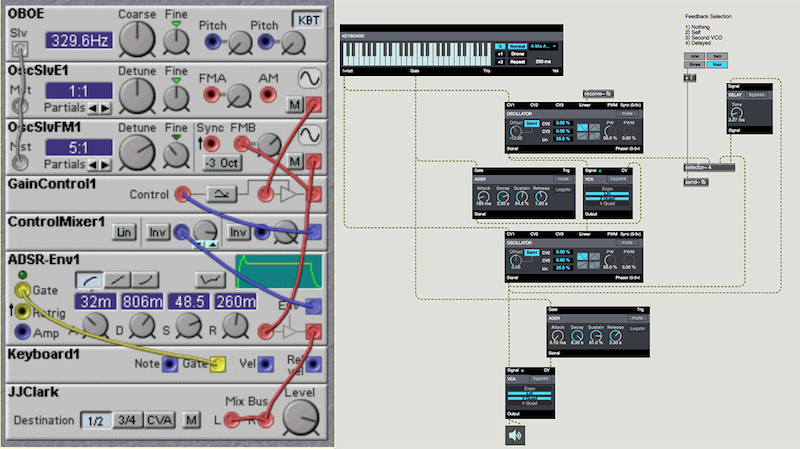Screen dimensions: 800x449
Task: Open the keyboard preset dropdown menu
Action: 543,46
